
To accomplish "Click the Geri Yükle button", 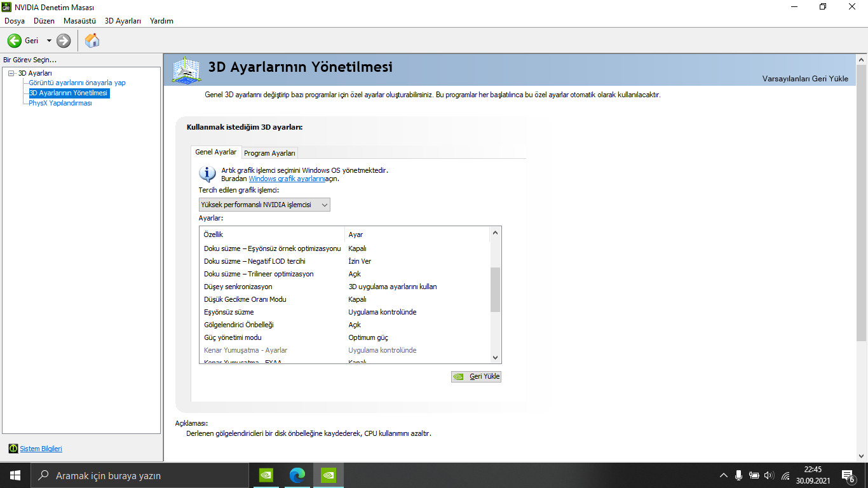I will coord(476,376).
